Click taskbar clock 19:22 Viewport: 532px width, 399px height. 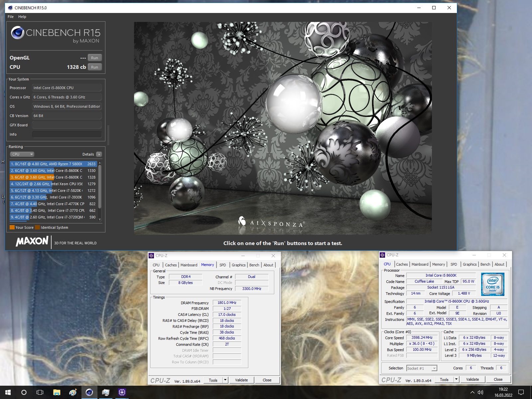click(x=503, y=389)
